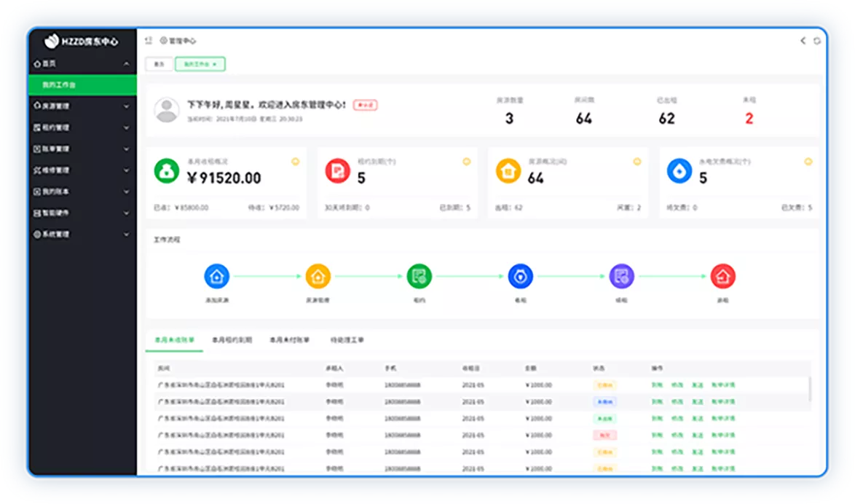Click small yellow icon on the 64 rooms card

click(637, 162)
